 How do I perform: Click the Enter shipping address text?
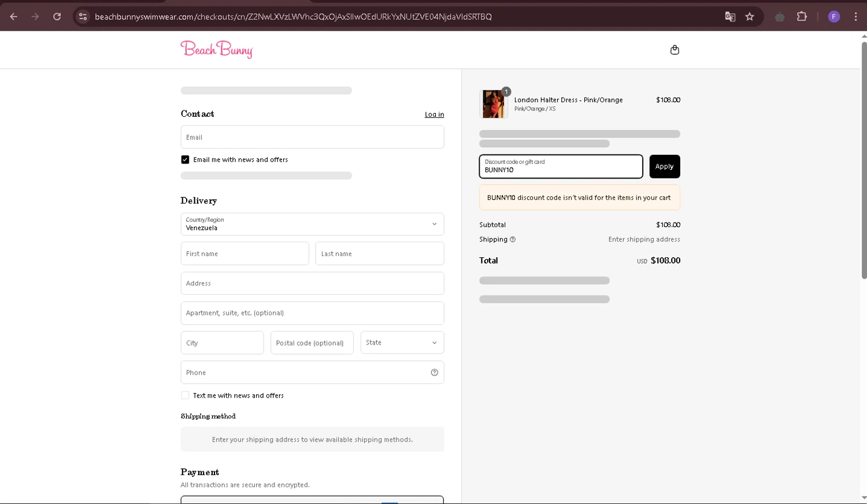pos(644,239)
